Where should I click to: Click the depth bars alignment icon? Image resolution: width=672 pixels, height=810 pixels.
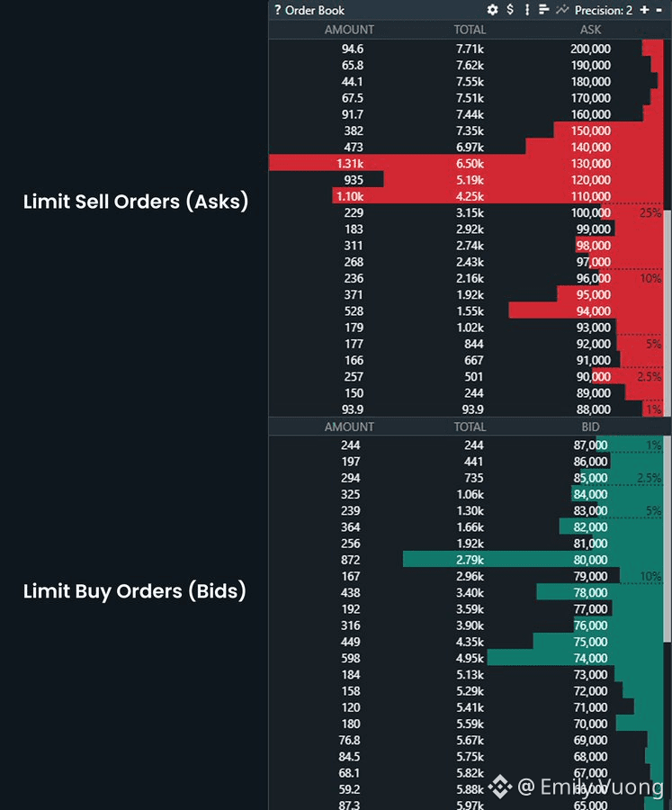tap(543, 10)
